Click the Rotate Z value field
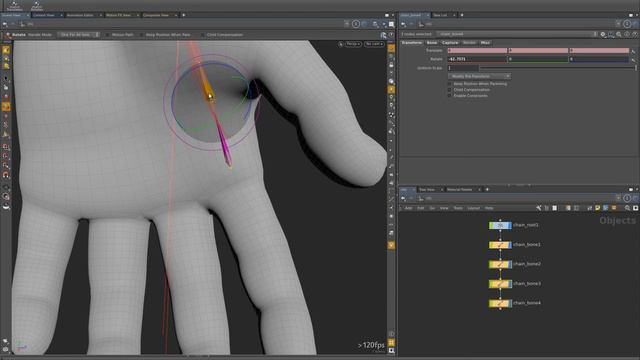This screenshot has height=360, width=640. (599, 59)
